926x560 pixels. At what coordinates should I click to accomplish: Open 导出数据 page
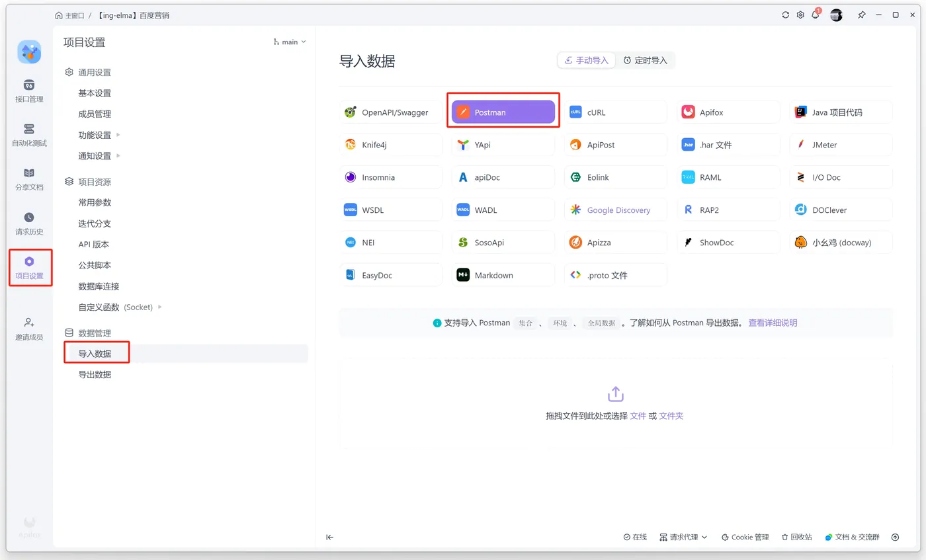click(x=95, y=374)
